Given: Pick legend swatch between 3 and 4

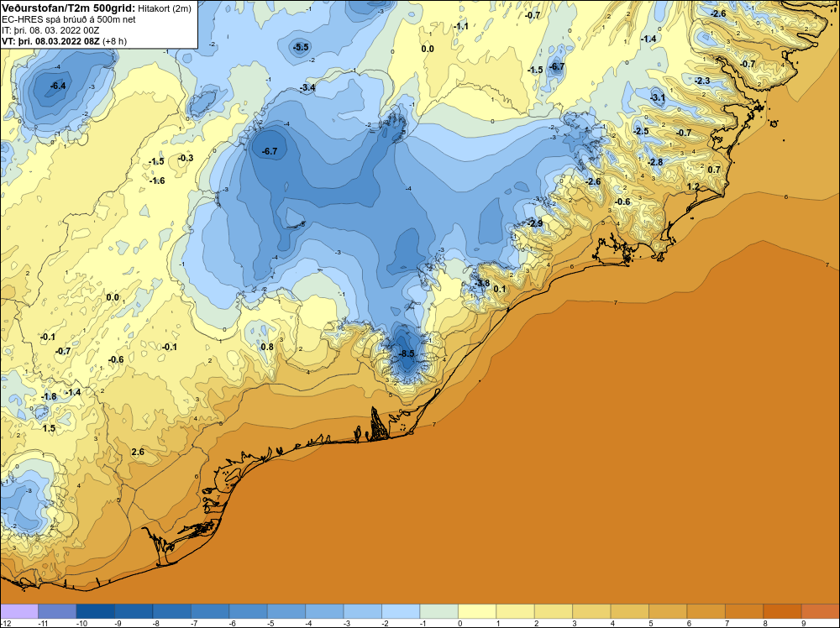Looking at the screenshot, I should [x=591, y=611].
